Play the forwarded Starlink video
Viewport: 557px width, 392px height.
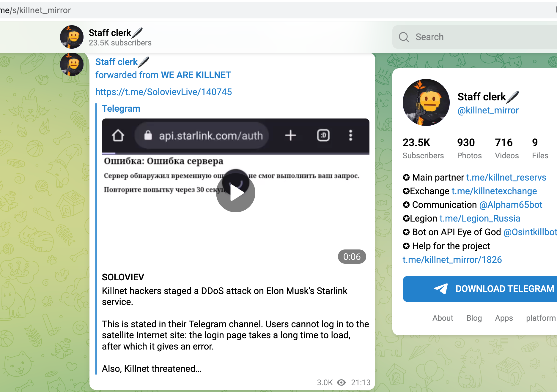click(x=236, y=193)
